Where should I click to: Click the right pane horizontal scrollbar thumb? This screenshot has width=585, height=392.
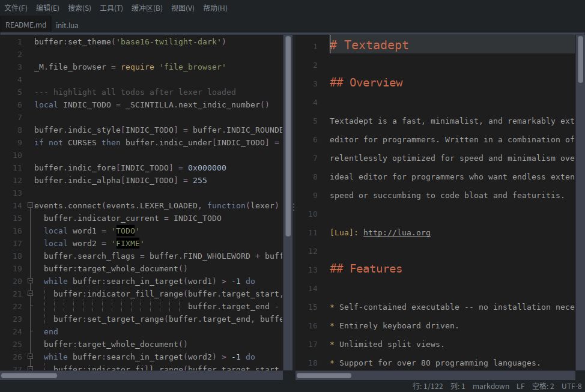[x=324, y=375]
